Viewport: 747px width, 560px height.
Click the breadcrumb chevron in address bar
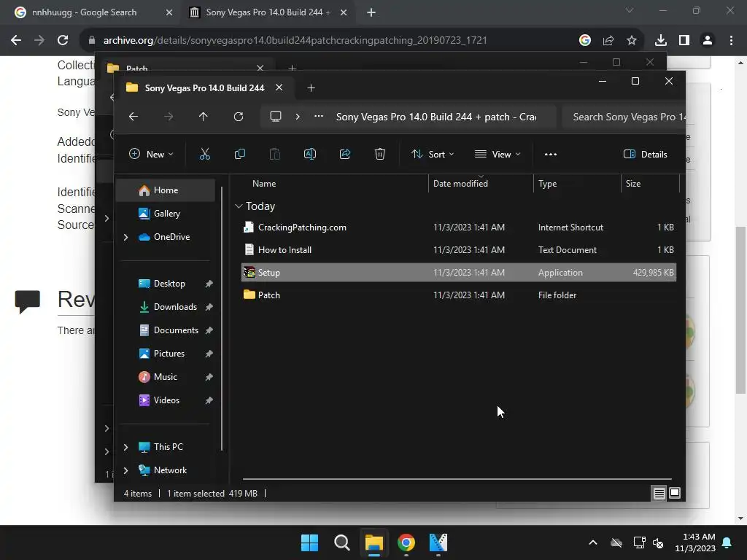tap(298, 117)
